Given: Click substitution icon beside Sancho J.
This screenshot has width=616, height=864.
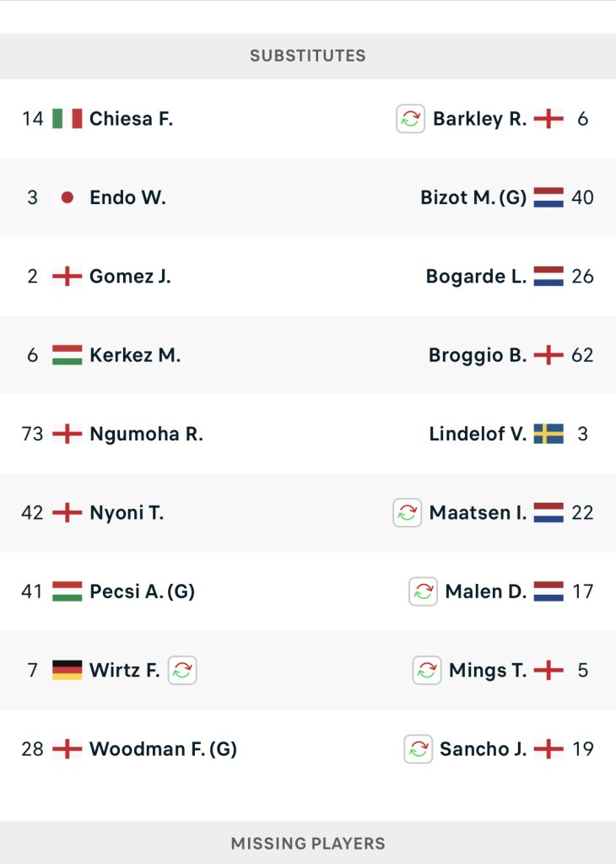Looking at the screenshot, I should point(418,749).
